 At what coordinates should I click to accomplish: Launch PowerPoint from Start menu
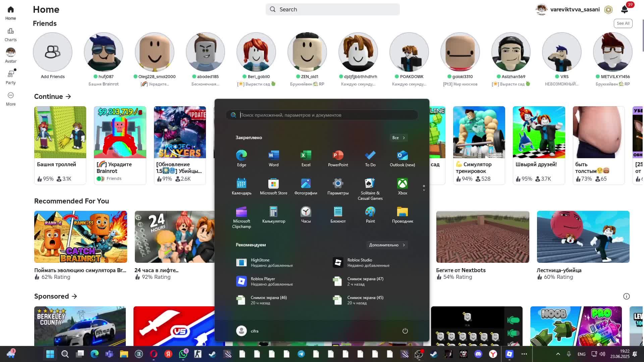click(338, 158)
